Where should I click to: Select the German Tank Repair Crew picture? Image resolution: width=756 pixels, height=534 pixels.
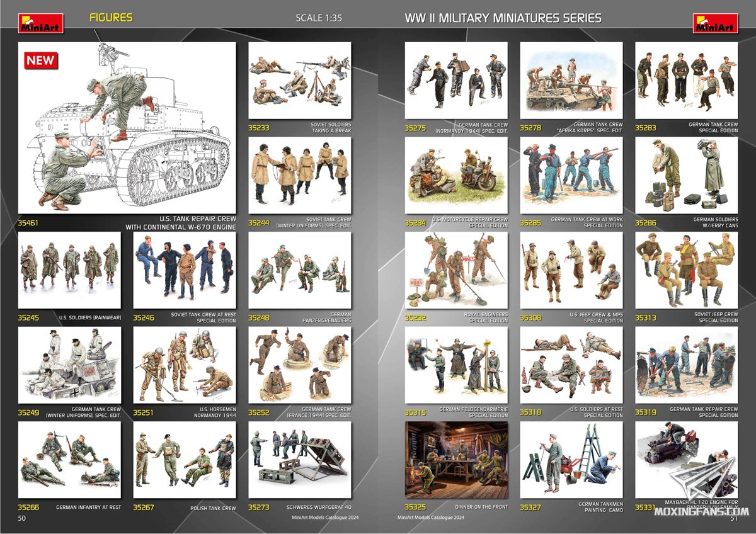(x=687, y=365)
